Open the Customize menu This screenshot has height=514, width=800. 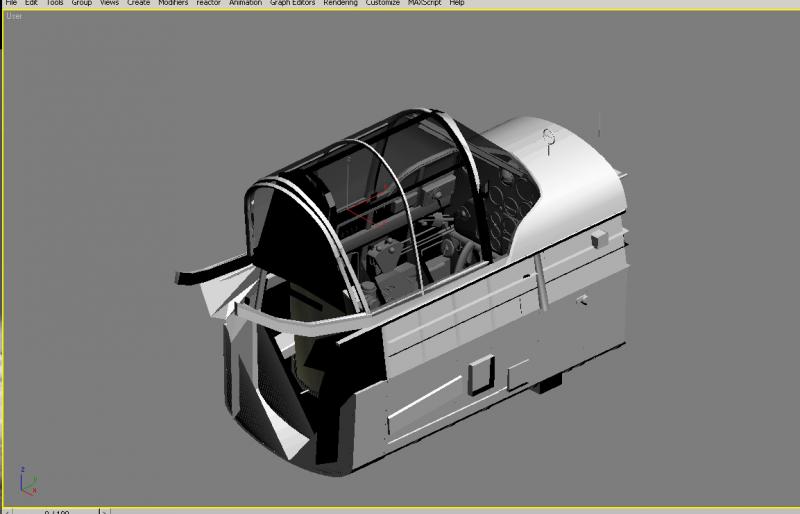383,3
